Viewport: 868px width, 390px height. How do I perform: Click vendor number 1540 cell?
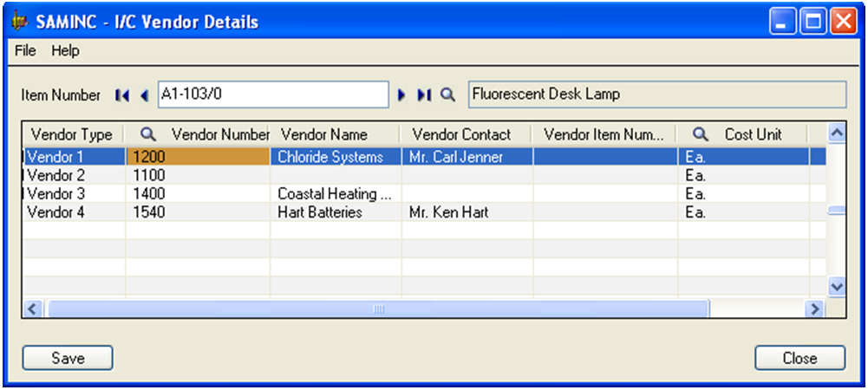point(199,212)
